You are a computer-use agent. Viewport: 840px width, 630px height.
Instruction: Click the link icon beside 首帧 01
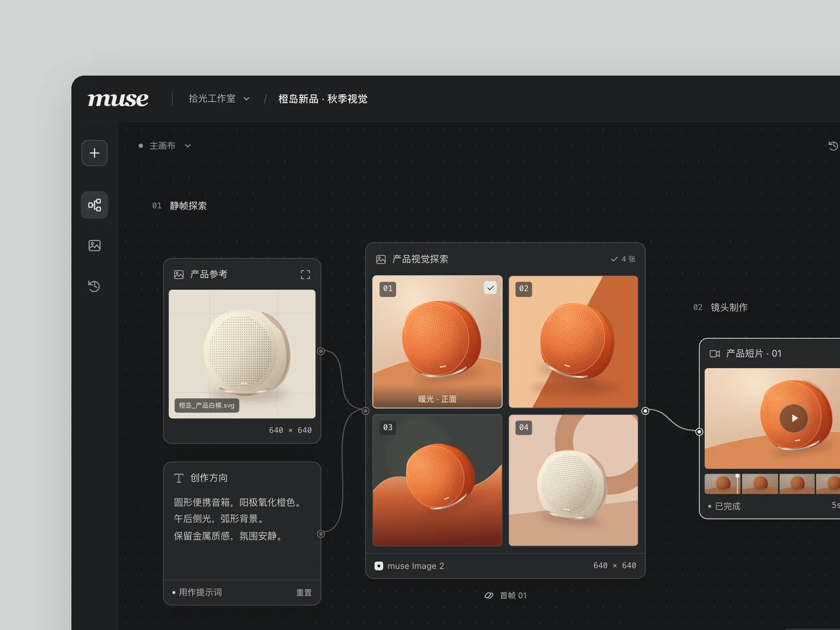click(x=489, y=595)
